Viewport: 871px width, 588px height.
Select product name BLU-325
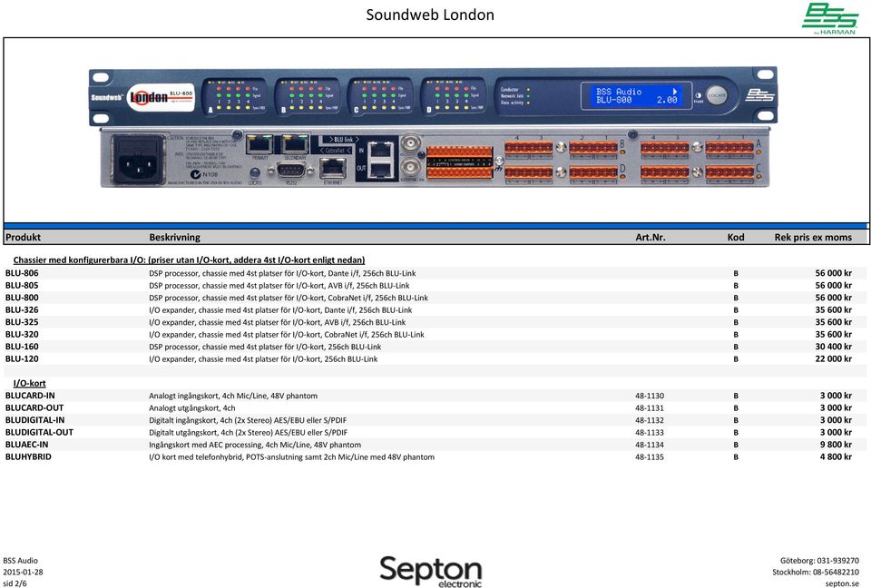22,322
